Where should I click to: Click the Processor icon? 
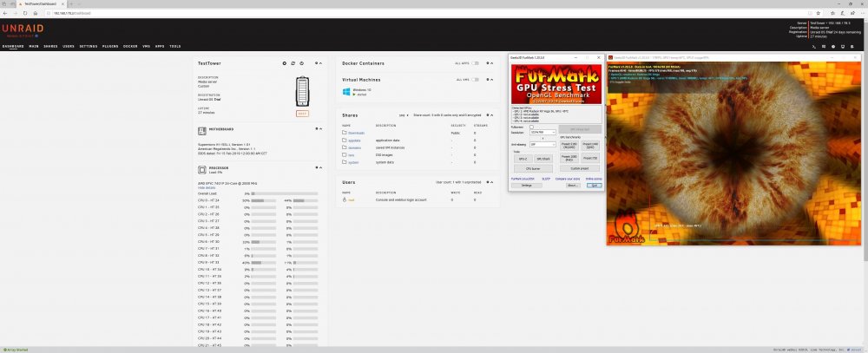(x=202, y=170)
